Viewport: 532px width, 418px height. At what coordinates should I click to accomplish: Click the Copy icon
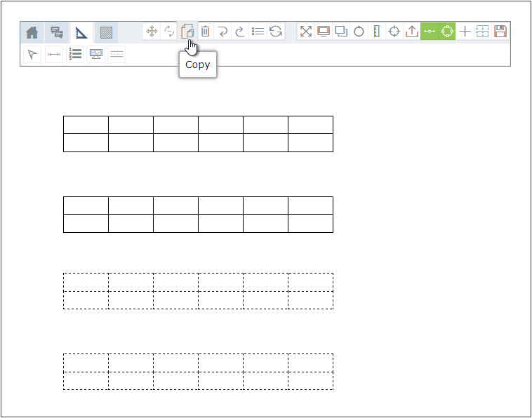(187, 32)
